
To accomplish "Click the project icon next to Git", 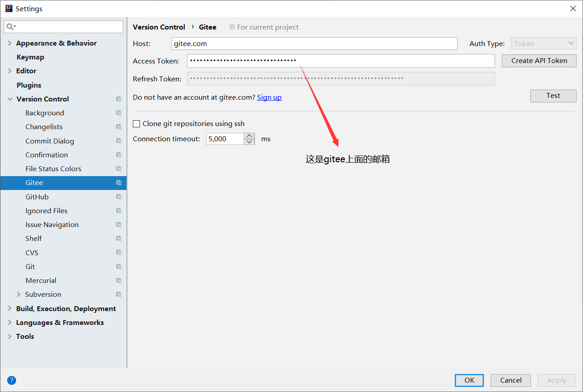I will tap(118, 267).
